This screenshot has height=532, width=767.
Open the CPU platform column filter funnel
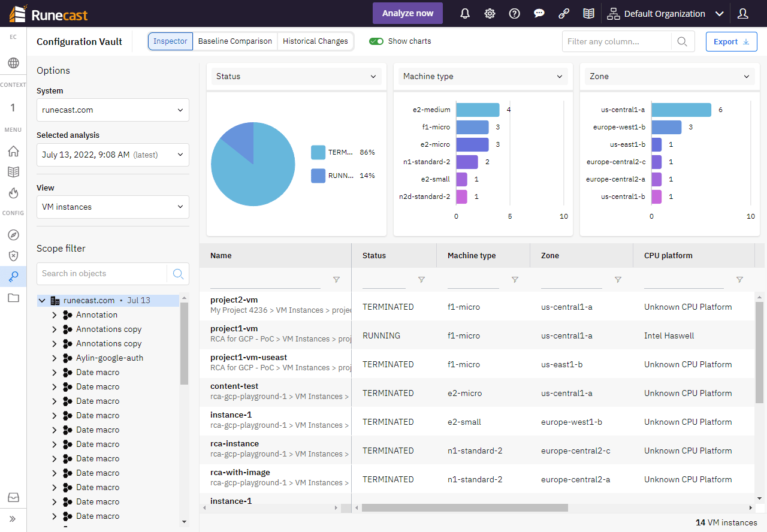pos(739,280)
